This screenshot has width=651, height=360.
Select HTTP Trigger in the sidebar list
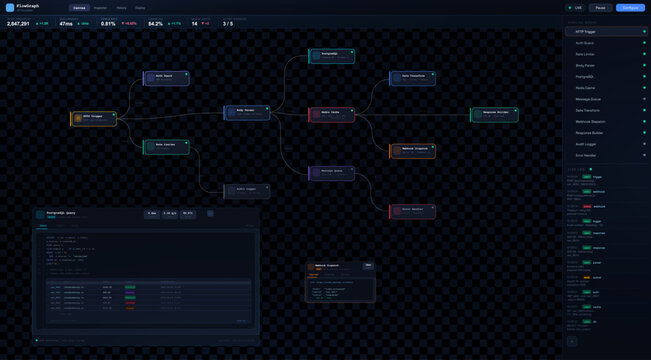tap(606, 32)
